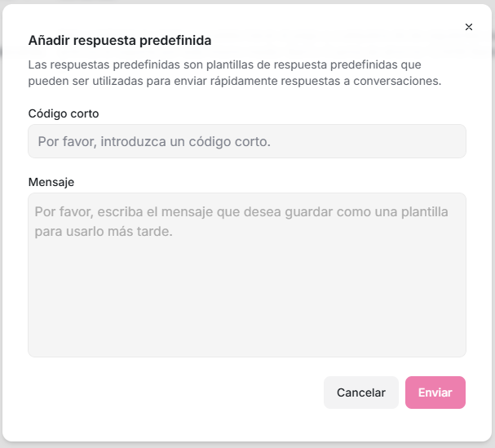The width and height of the screenshot is (495, 448).
Task: Click the "para usarlo más tarde" placeholder line
Action: click(x=104, y=231)
